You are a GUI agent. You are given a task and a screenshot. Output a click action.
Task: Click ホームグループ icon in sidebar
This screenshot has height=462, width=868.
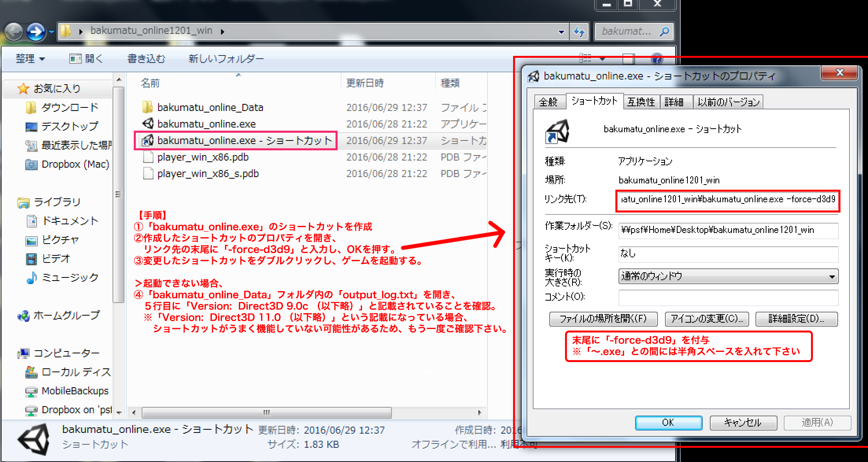tap(23, 316)
